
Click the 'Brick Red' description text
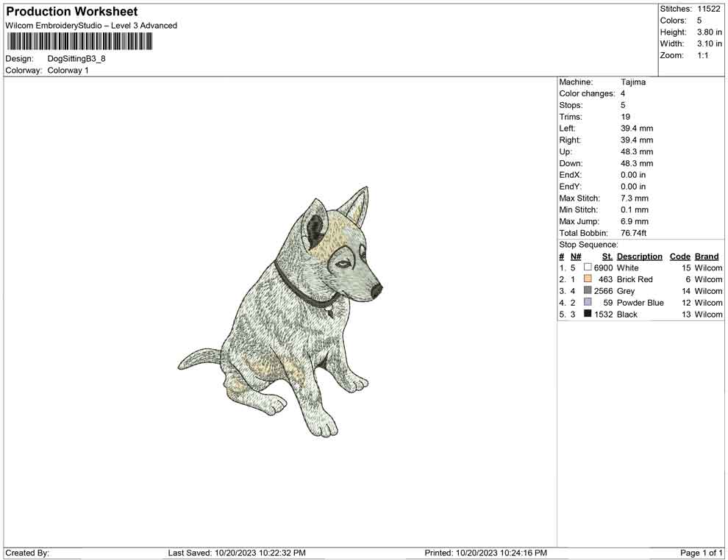click(634, 279)
